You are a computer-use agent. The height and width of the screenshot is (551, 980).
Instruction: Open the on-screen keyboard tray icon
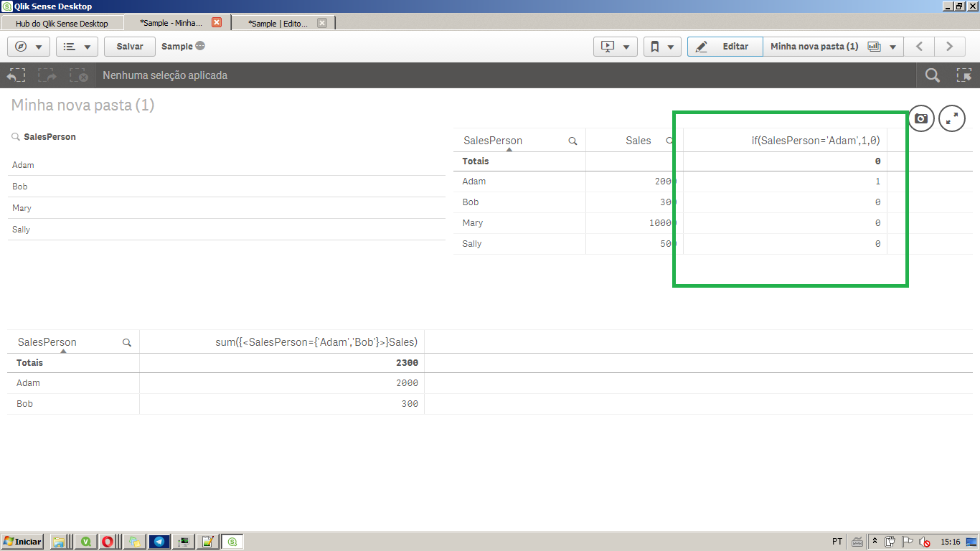[857, 542]
